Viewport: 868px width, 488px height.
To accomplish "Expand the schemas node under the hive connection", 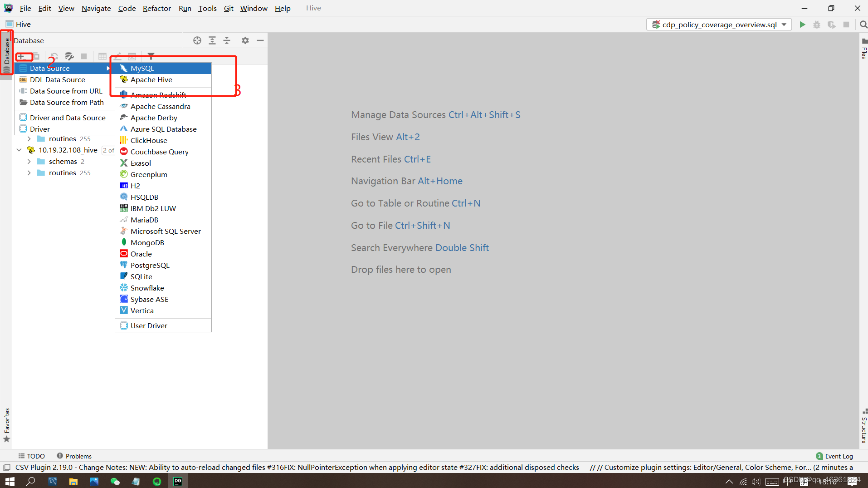I will [x=29, y=161].
